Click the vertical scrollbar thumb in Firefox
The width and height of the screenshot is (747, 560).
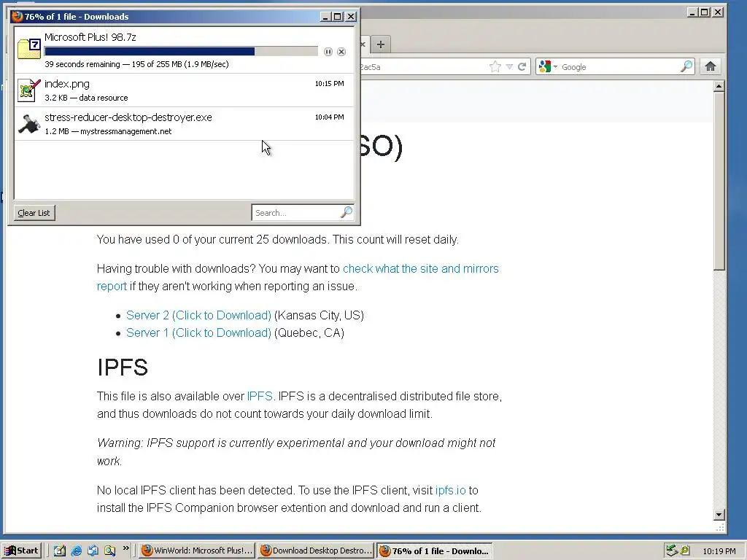719,182
